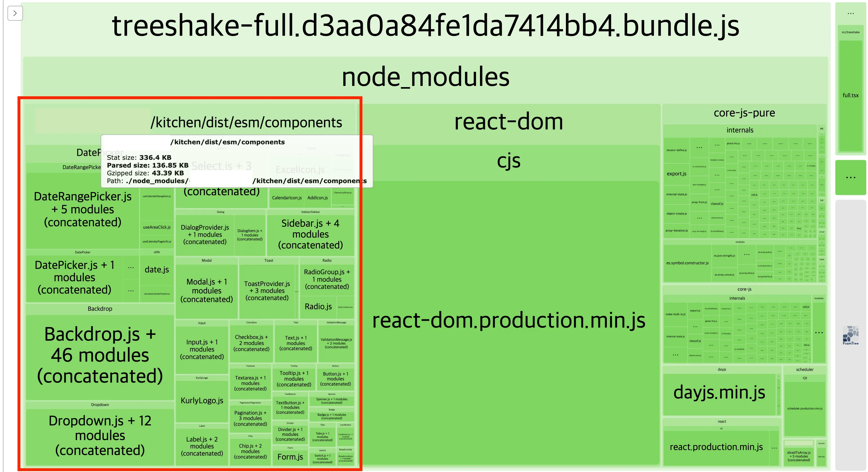Select the date.js utils cell
Viewport: 868px width, 472px height.
[x=157, y=270]
